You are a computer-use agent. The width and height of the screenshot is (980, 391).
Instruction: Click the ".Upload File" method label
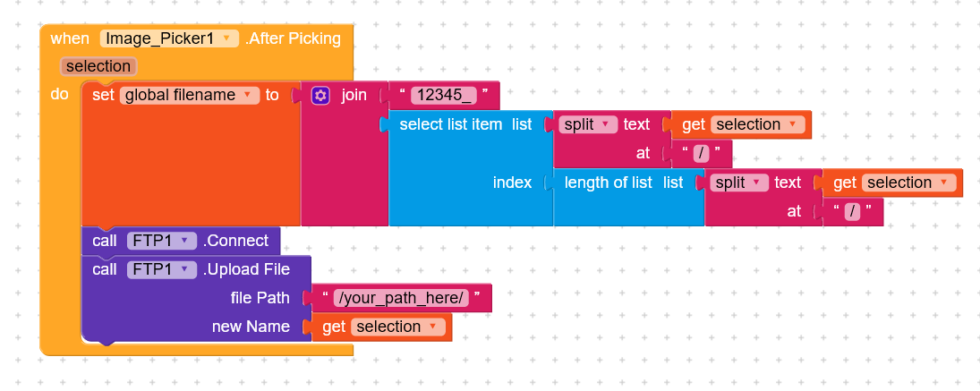click(x=246, y=269)
